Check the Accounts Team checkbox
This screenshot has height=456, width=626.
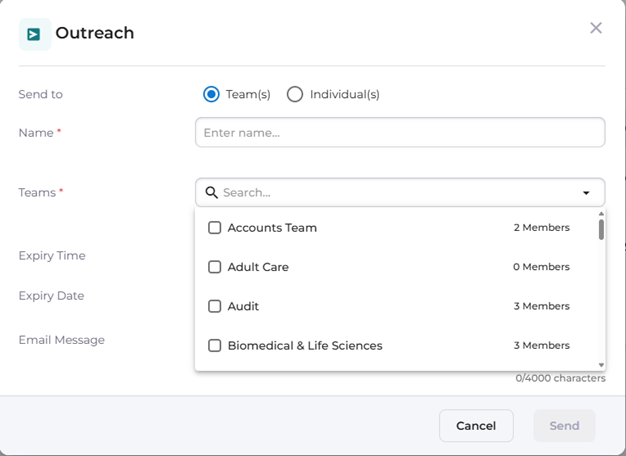pyautogui.click(x=214, y=228)
